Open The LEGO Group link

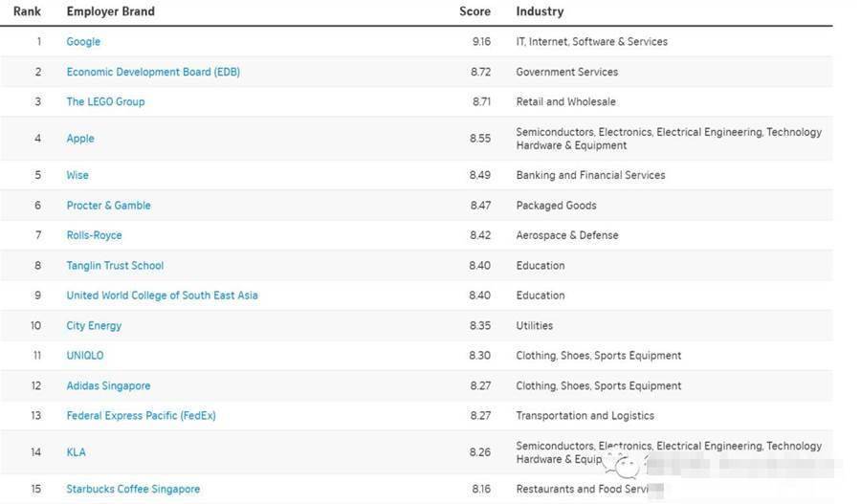coord(105,101)
